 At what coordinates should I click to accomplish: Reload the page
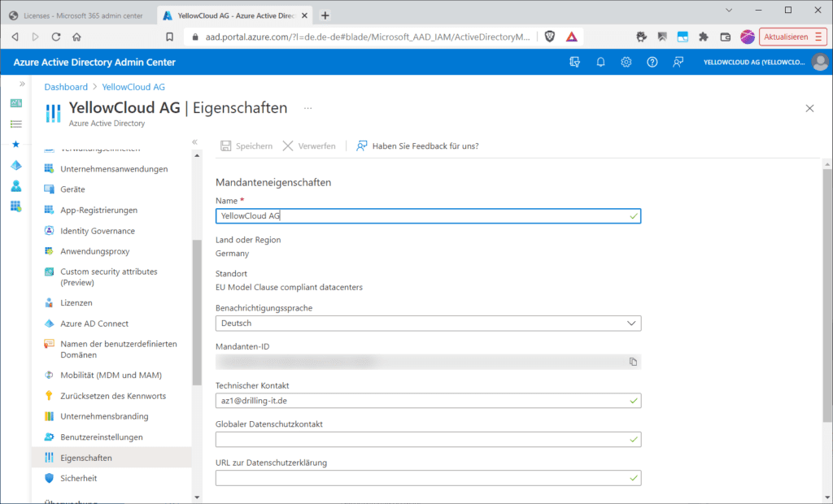click(x=56, y=37)
